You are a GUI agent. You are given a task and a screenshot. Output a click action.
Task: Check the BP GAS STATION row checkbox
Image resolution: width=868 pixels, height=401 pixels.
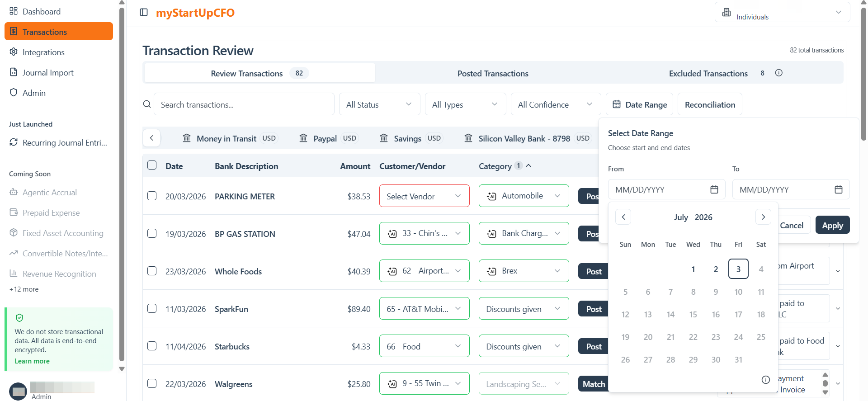(152, 233)
